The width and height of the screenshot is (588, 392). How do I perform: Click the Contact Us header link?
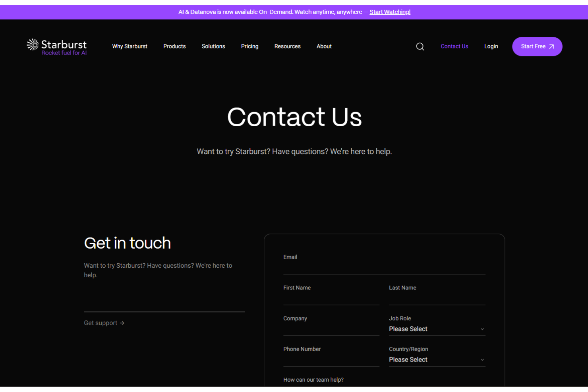454,46
